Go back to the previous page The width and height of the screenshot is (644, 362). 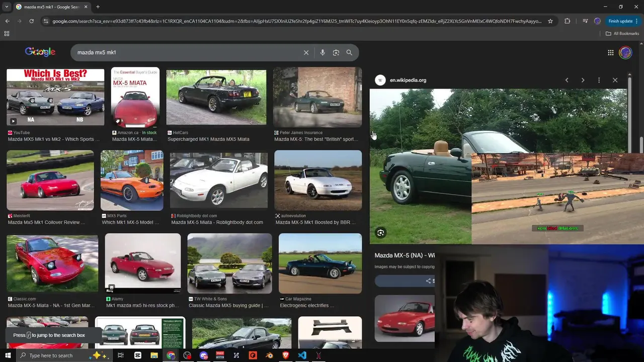7,21
